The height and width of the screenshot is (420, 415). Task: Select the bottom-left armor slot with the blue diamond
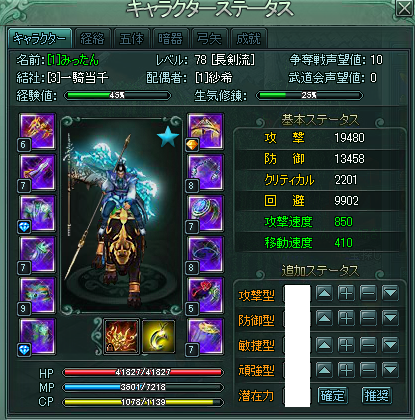(37, 336)
